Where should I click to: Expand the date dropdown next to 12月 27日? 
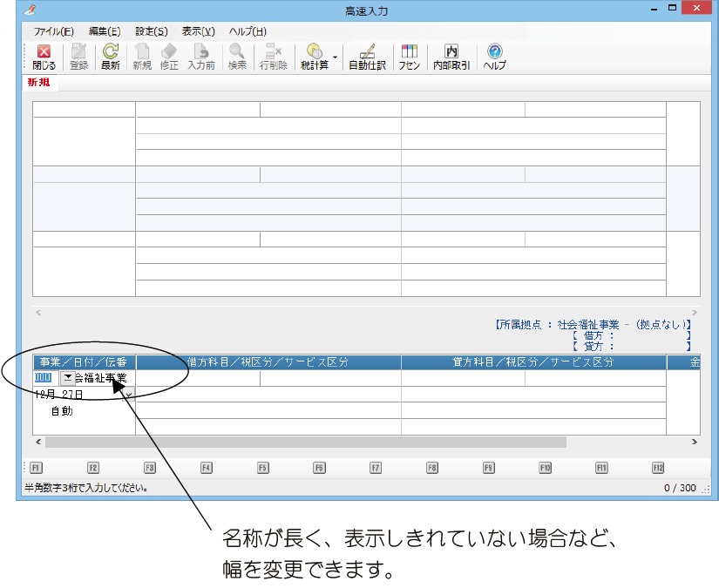point(129,395)
